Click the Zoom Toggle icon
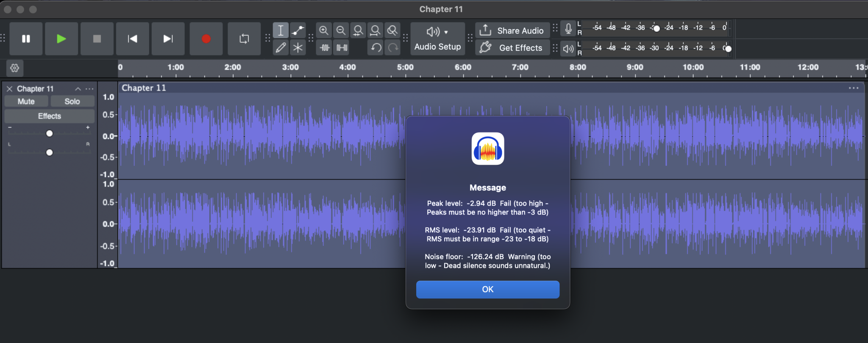This screenshot has width=868, height=343. (392, 31)
